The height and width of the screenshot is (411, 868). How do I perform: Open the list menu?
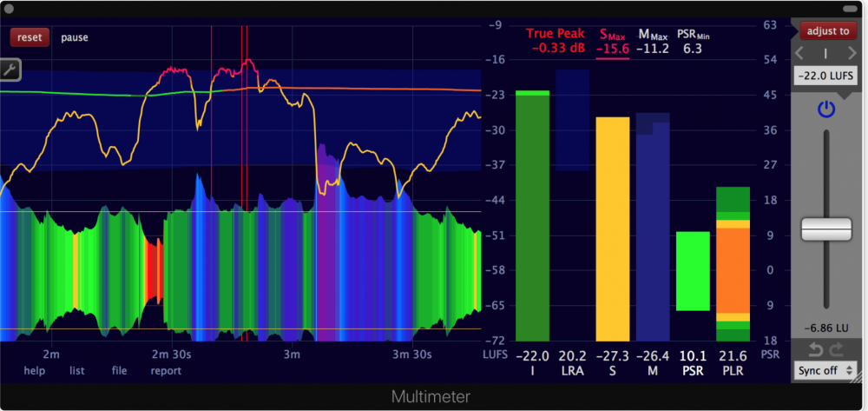(x=77, y=371)
